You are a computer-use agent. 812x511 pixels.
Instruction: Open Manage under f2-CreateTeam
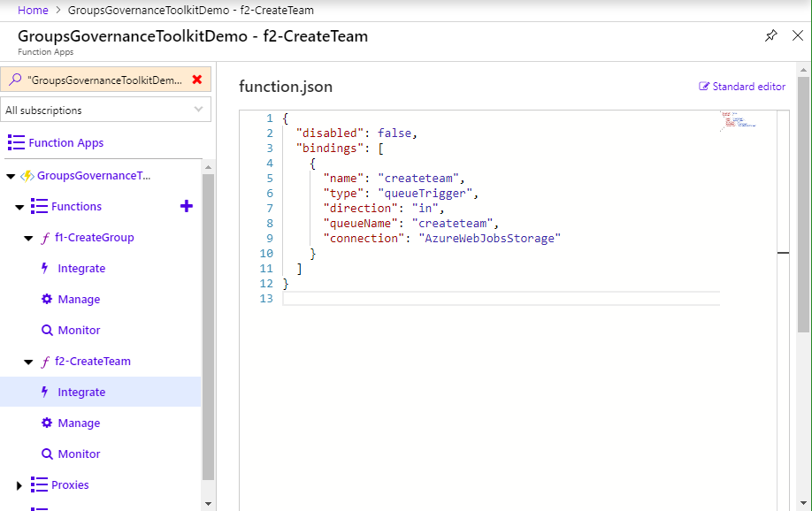(x=79, y=423)
